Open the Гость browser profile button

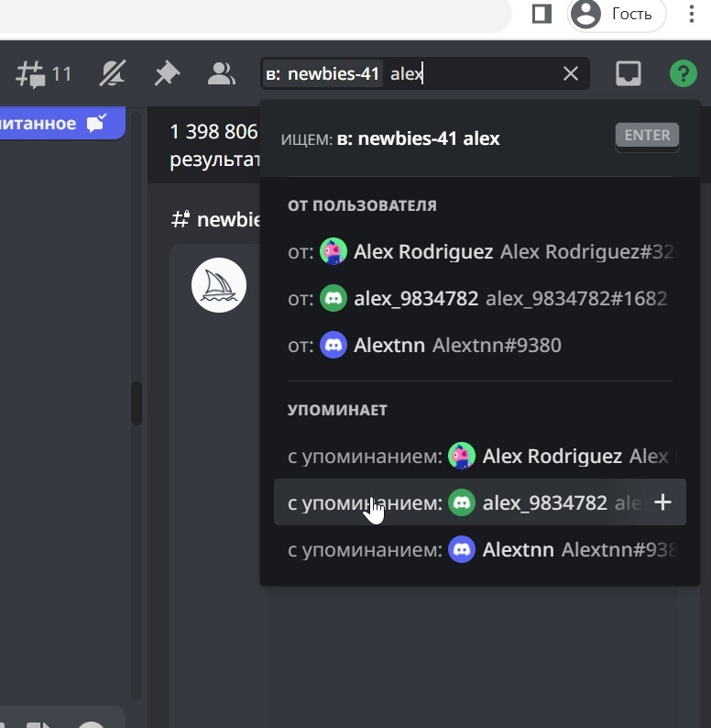click(616, 14)
